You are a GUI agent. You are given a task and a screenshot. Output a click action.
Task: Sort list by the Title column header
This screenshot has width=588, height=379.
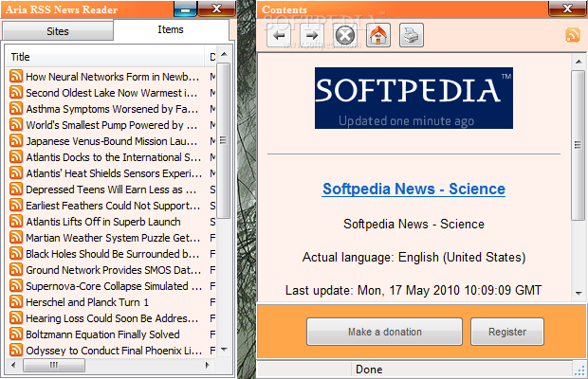coord(105,57)
